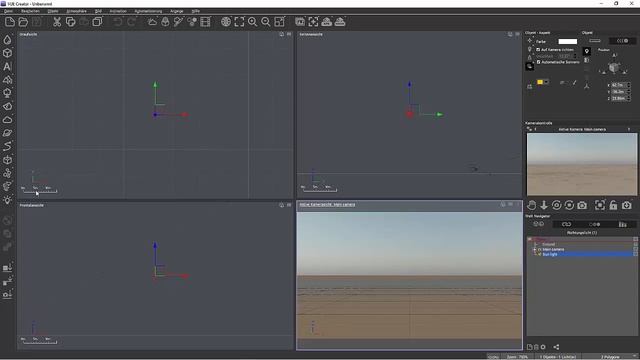Open the Animation menu
640x360 pixels.
point(118,11)
